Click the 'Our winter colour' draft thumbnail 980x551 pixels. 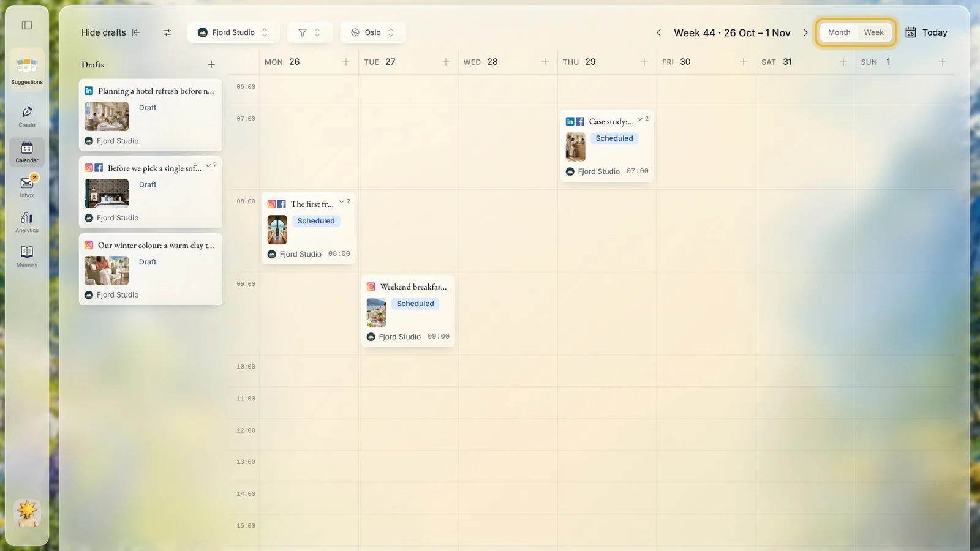(x=107, y=271)
